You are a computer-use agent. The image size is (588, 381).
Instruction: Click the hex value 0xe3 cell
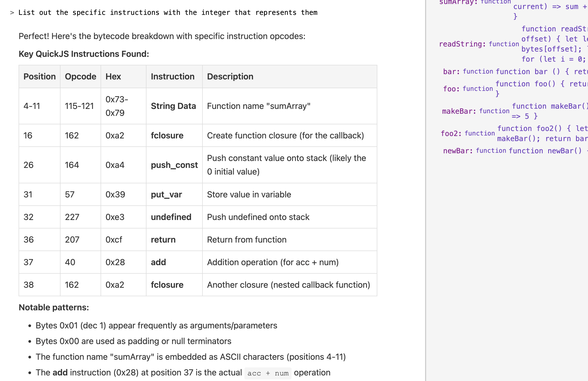tap(115, 217)
